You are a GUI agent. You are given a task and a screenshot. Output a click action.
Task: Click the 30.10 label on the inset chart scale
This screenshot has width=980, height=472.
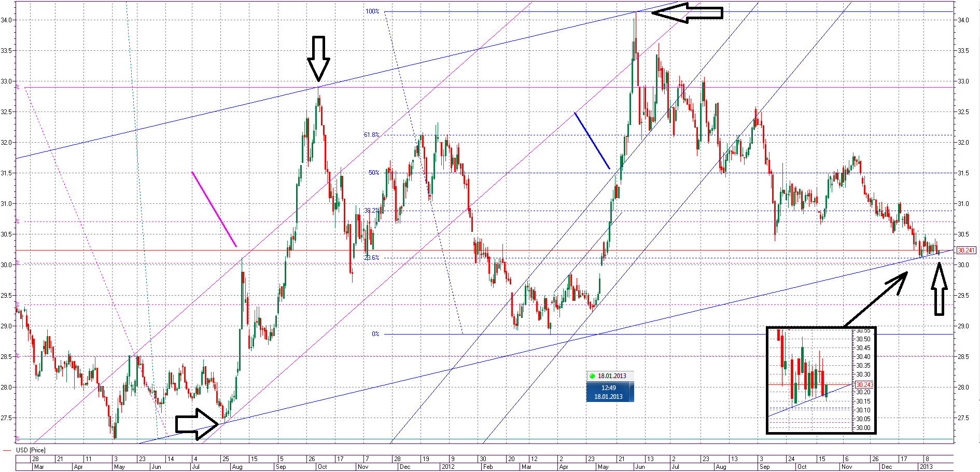point(863,410)
